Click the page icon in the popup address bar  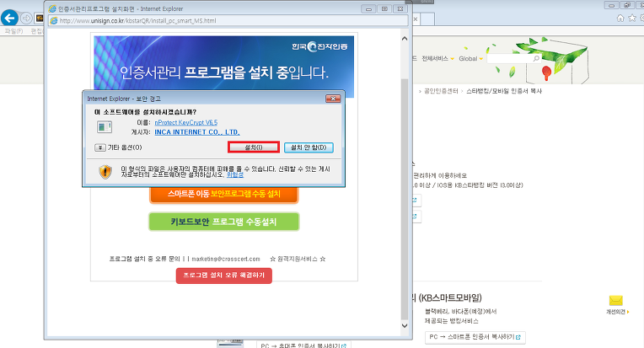[x=54, y=20]
